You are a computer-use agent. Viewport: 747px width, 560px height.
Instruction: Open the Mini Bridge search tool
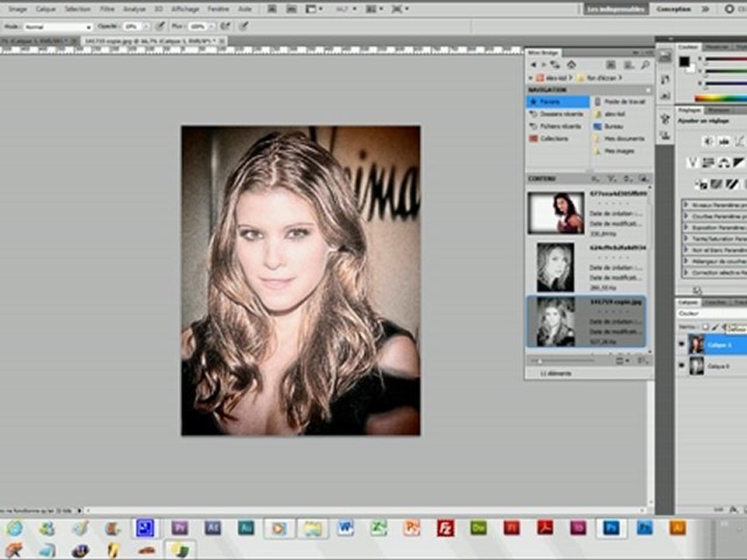click(645, 65)
